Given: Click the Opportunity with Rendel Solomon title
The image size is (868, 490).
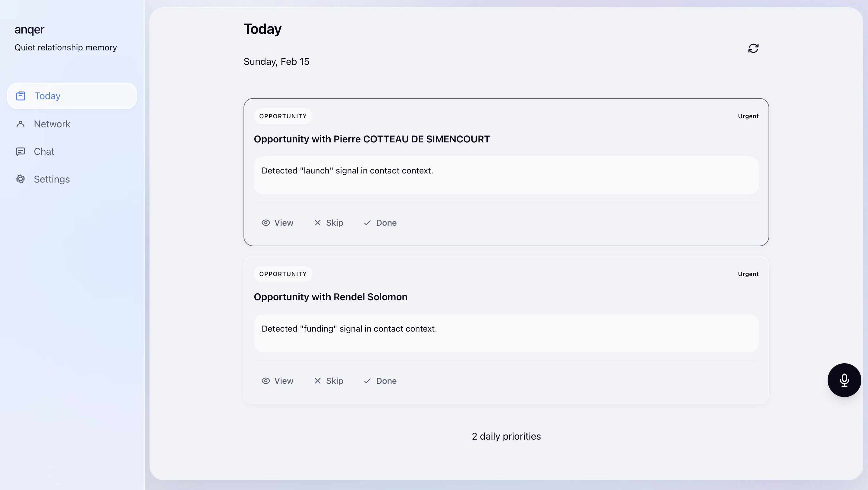Looking at the screenshot, I should tap(330, 297).
